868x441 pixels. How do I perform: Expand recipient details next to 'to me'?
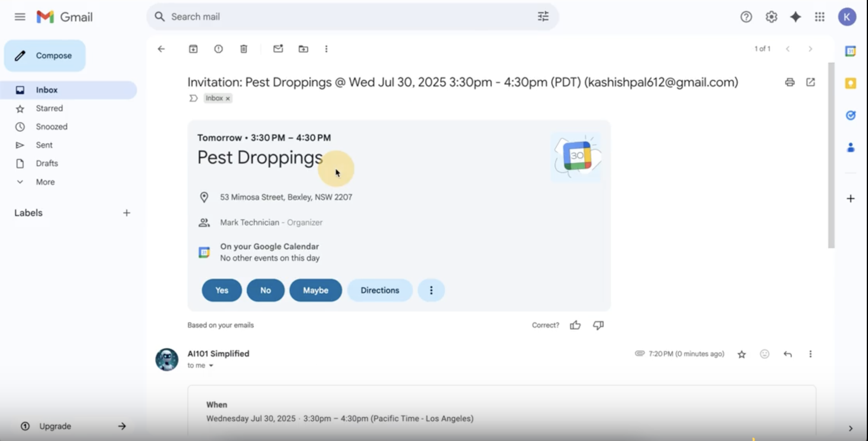211,366
